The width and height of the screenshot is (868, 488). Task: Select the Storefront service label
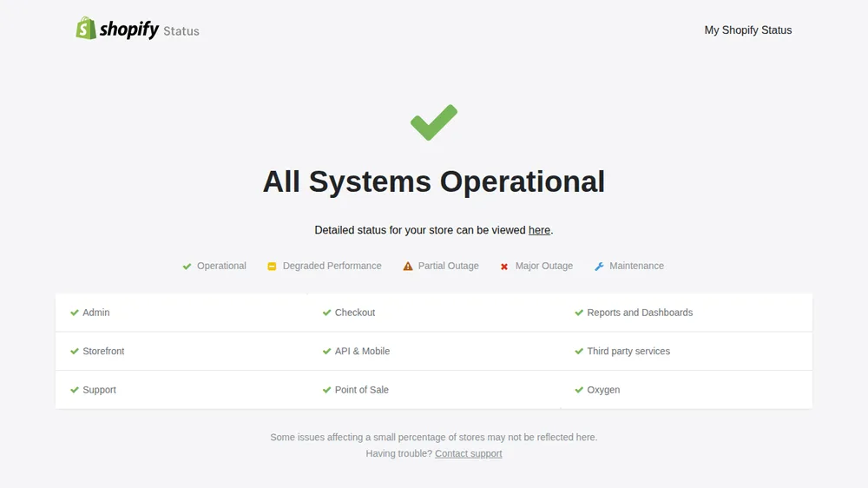103,351
